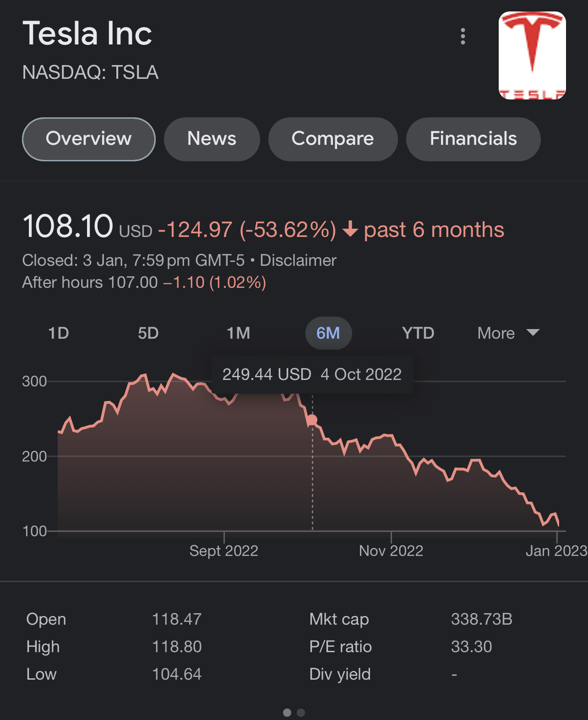
Task: Open the Financials tab
Action: point(474,139)
